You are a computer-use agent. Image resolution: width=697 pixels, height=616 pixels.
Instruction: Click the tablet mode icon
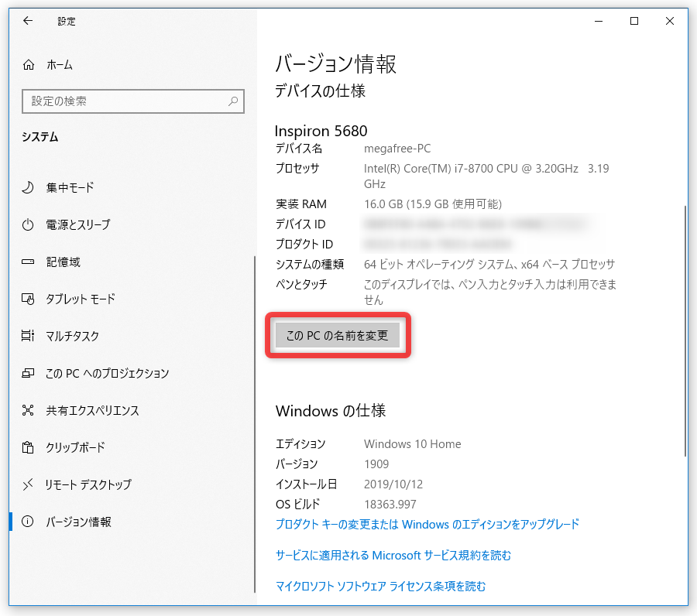[28, 299]
